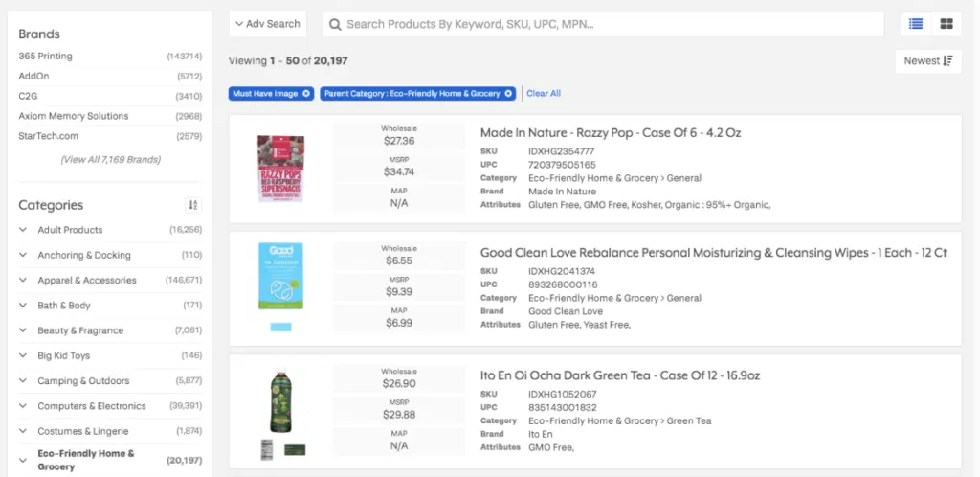Click the $6.99 MAP price
The height and width of the screenshot is (477, 980).
pos(399,321)
